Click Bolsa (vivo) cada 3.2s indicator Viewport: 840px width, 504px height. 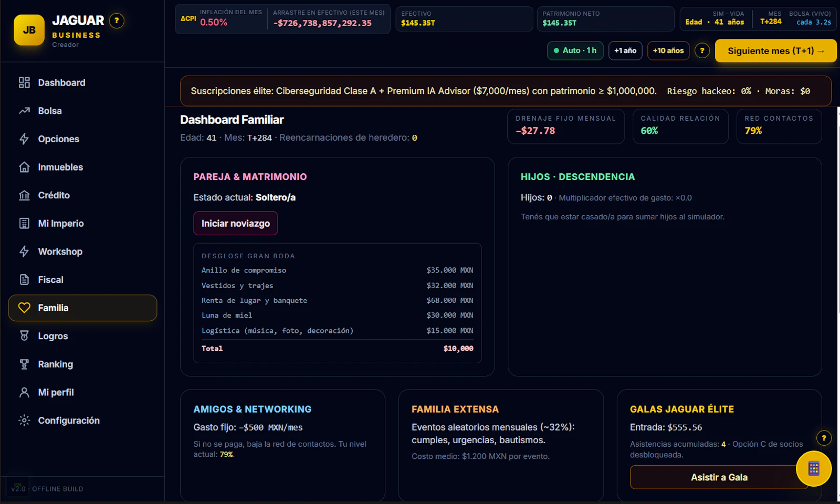[810, 18]
